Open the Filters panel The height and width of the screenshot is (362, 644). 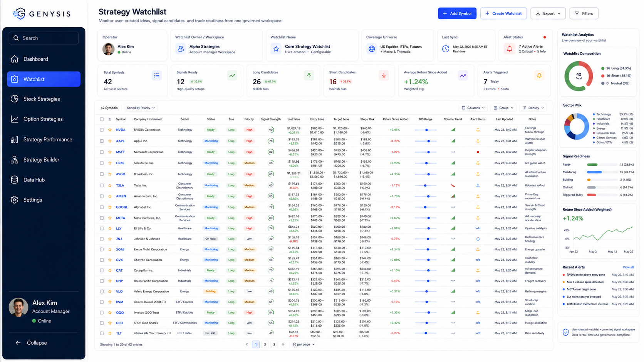click(x=584, y=13)
